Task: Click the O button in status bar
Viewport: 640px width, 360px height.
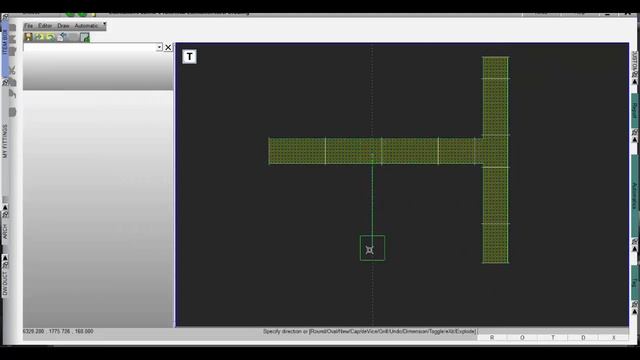Action: coord(522,338)
